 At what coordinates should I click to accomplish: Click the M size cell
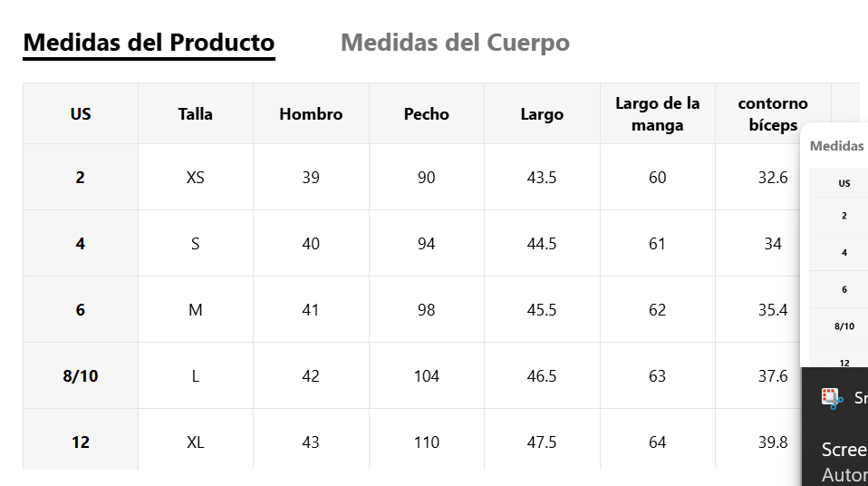196,310
